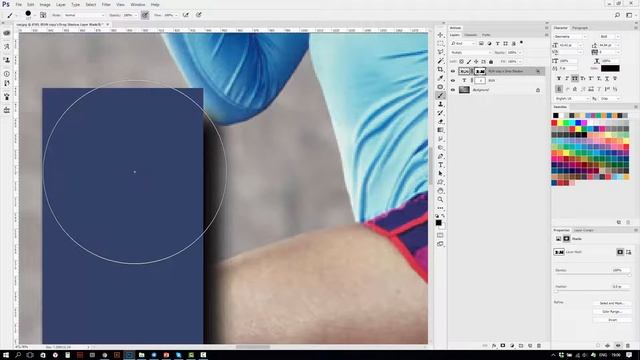Select the Path Selection tool

[440, 173]
